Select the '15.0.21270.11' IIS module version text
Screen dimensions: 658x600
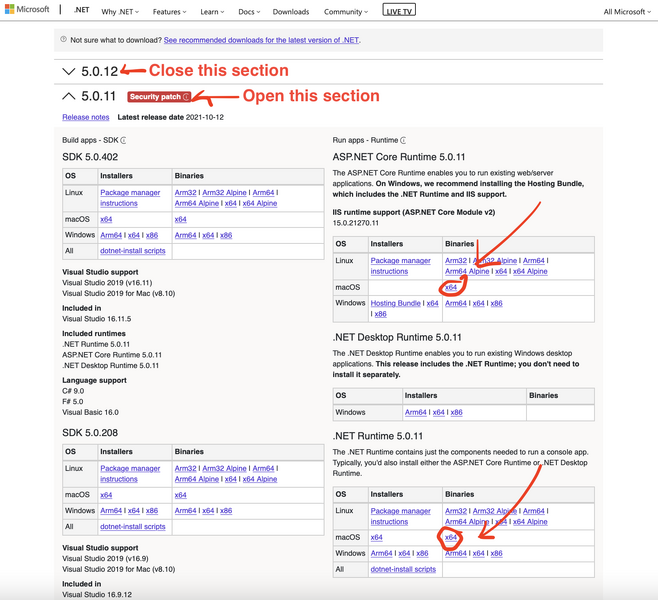click(355, 223)
